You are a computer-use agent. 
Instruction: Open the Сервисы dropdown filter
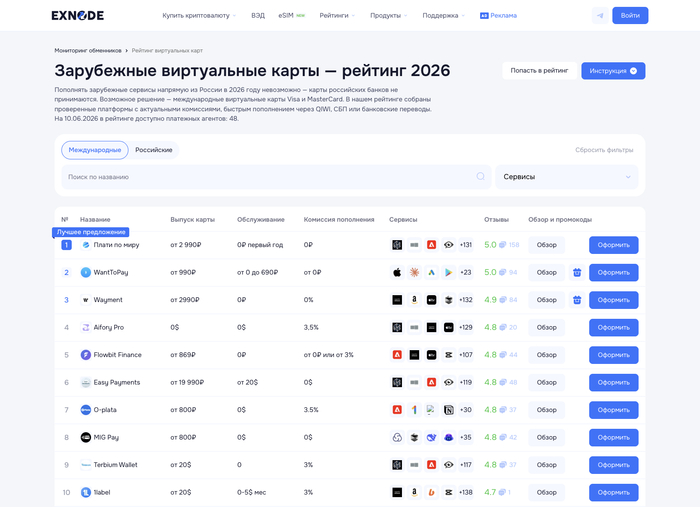(x=567, y=177)
